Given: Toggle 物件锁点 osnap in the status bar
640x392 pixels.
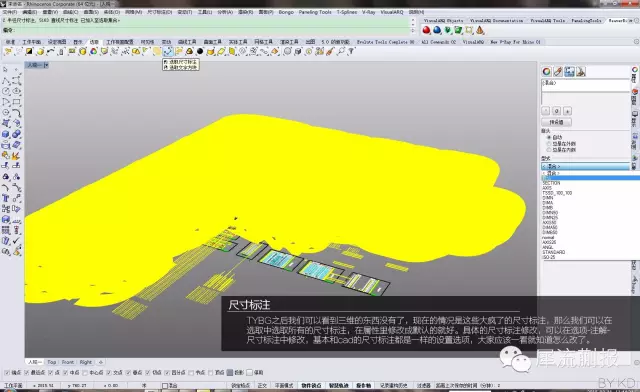Looking at the screenshot, I should (x=311, y=385).
